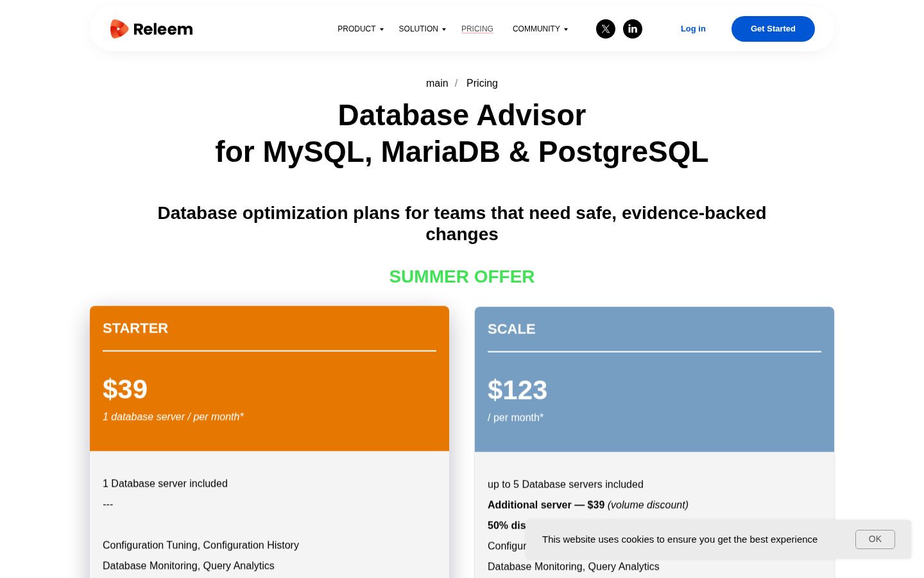Viewport: 924px width, 578px height.
Task: Click '1 Database server included' text
Action: click(165, 484)
